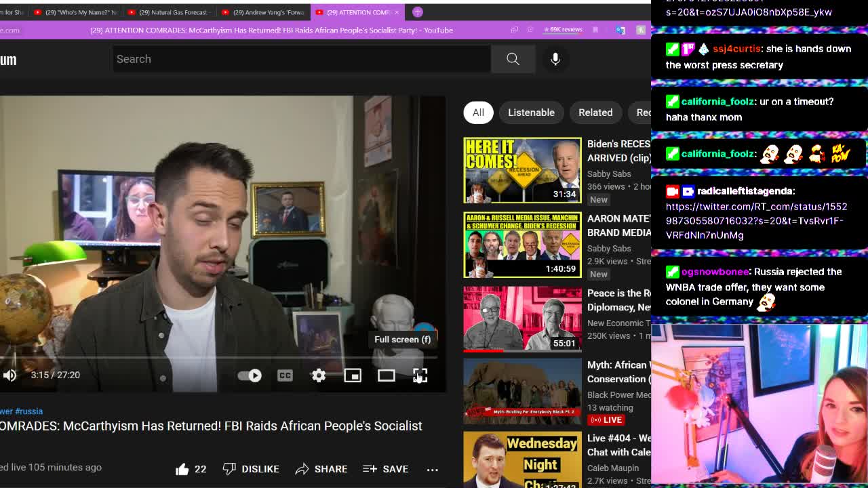Enter full screen mode
Screen dimensions: 868x488
tap(420, 375)
